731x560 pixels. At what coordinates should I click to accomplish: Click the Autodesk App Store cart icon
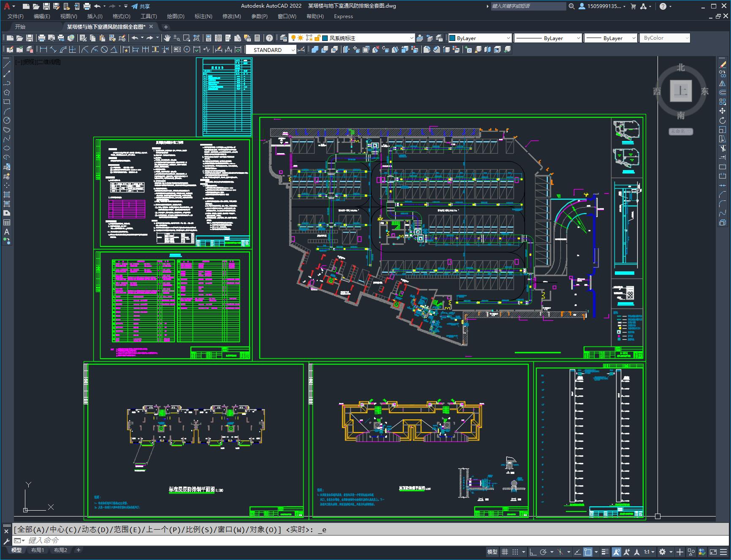coord(633,6)
